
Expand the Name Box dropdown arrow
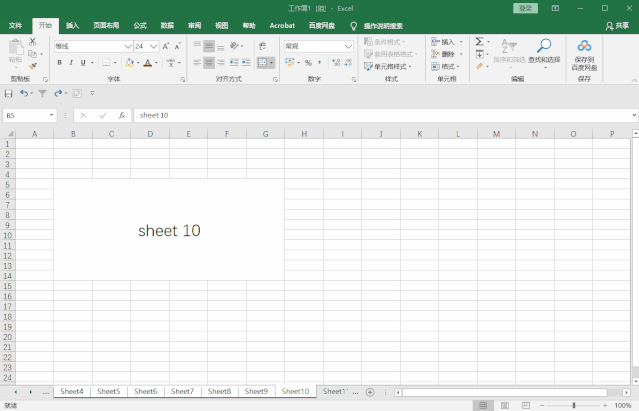pos(51,115)
